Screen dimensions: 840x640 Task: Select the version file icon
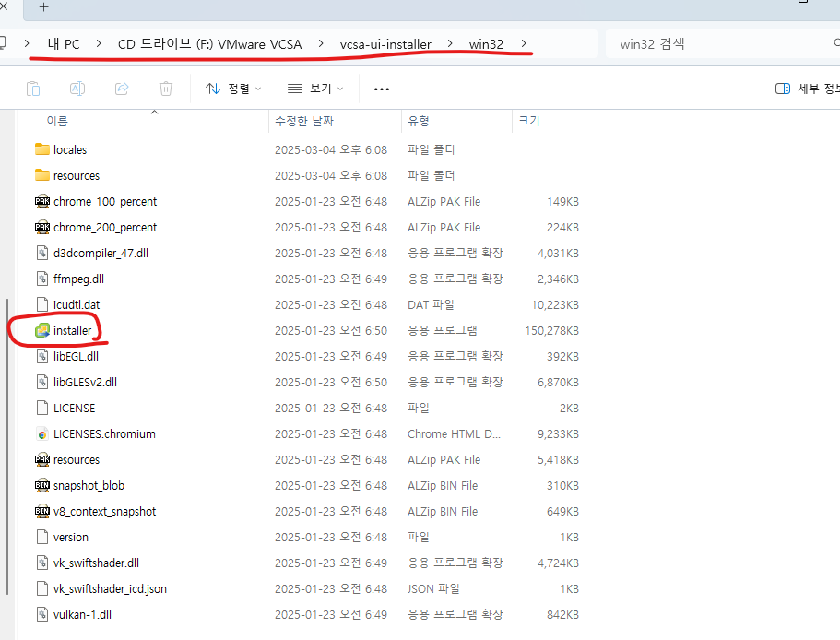coord(42,537)
